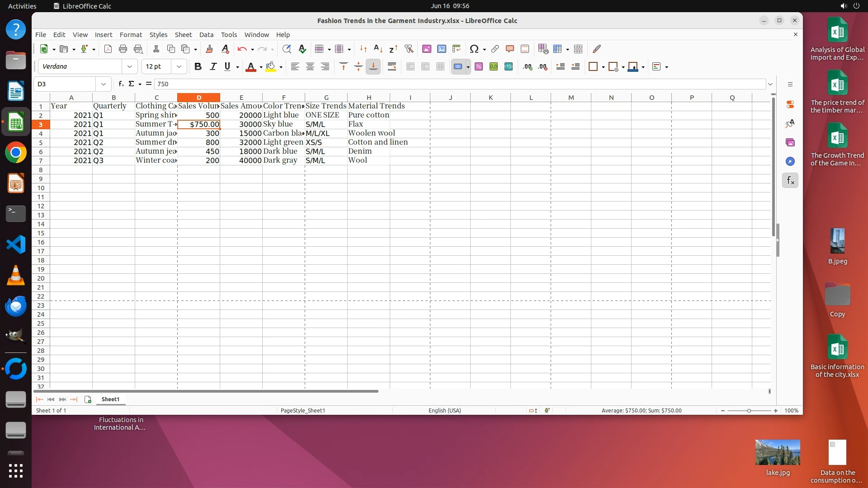Expand the Name Box dropdown arrow

pos(104,84)
